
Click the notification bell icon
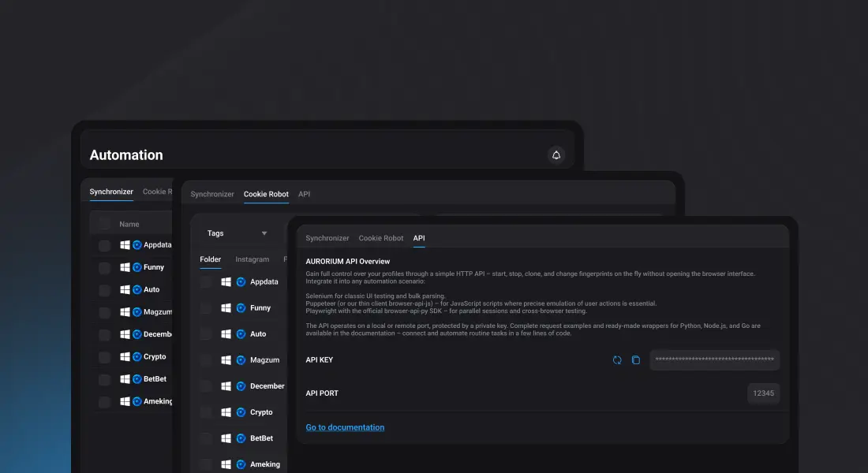coord(556,155)
